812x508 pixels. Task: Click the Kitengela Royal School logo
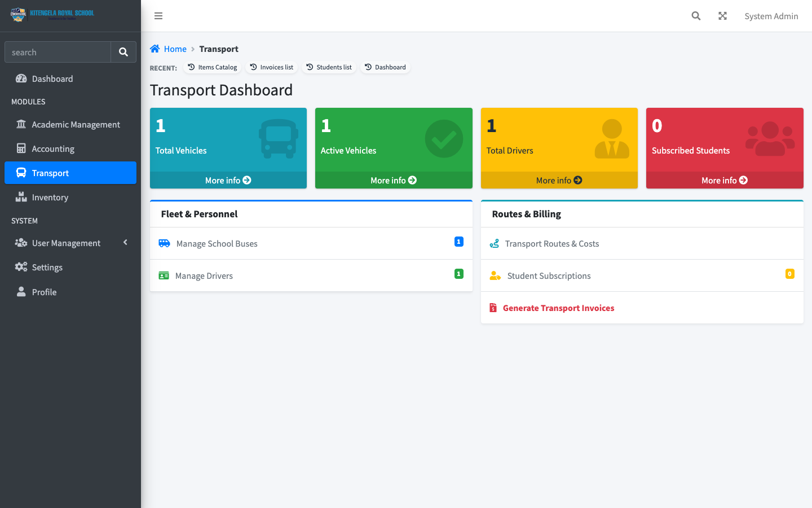tap(52, 15)
